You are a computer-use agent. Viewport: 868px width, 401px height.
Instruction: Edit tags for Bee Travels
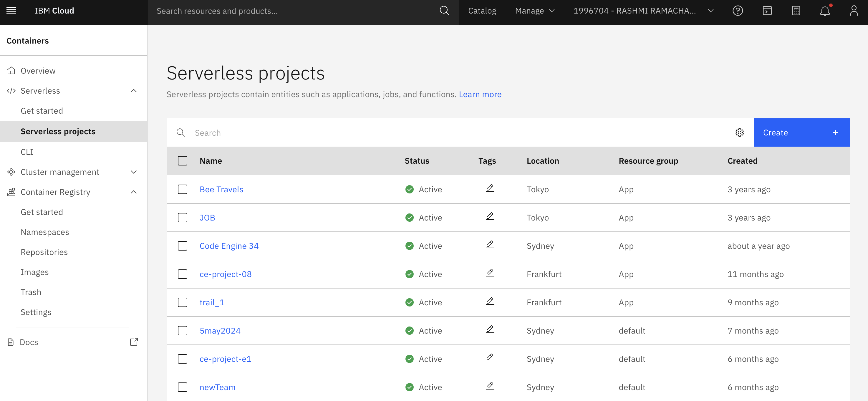pos(490,188)
